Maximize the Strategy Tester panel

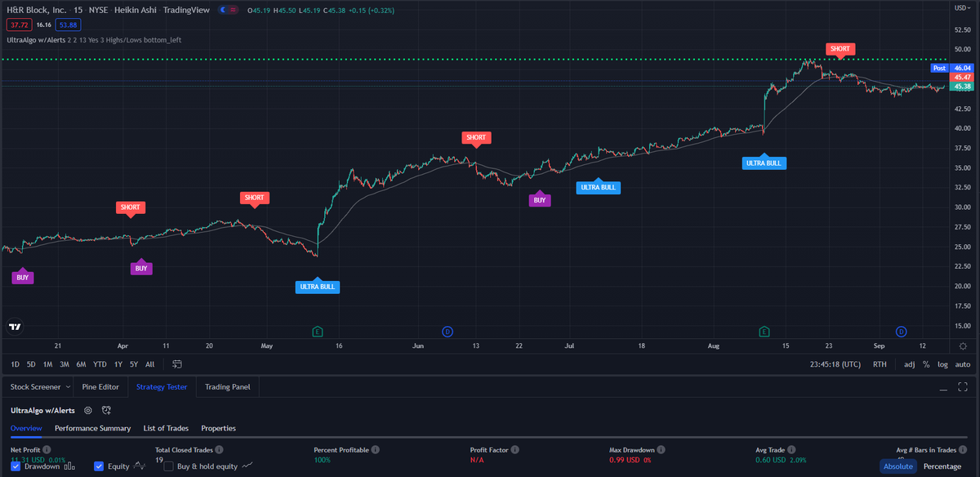pos(962,387)
